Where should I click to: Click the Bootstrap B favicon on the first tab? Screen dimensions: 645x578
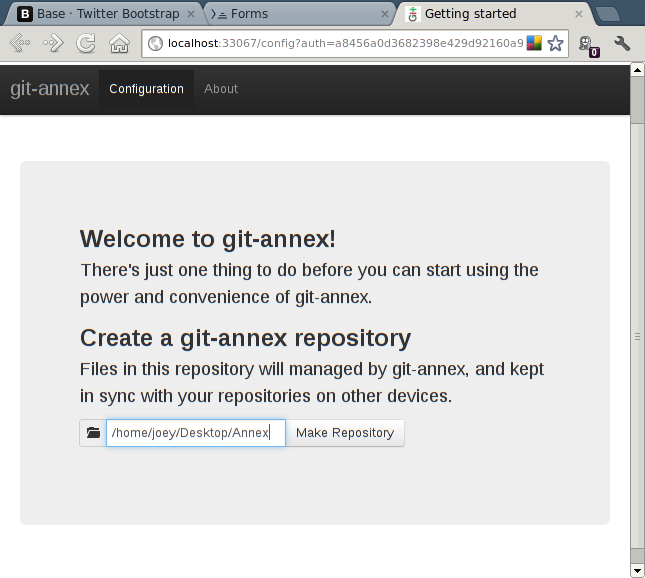click(x=25, y=14)
